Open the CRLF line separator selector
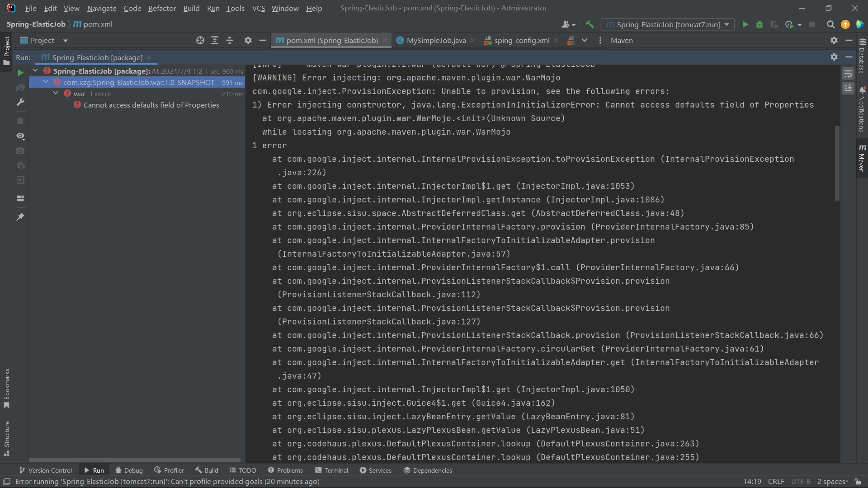 tap(776, 482)
